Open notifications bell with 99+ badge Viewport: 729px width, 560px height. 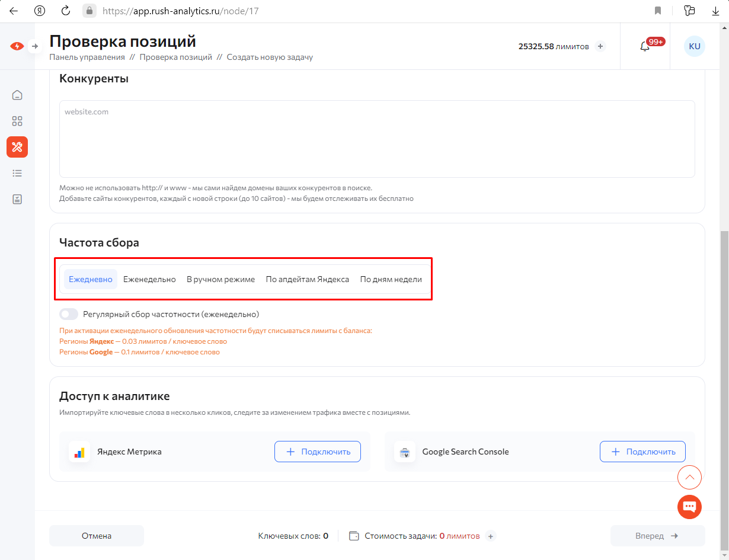645,46
